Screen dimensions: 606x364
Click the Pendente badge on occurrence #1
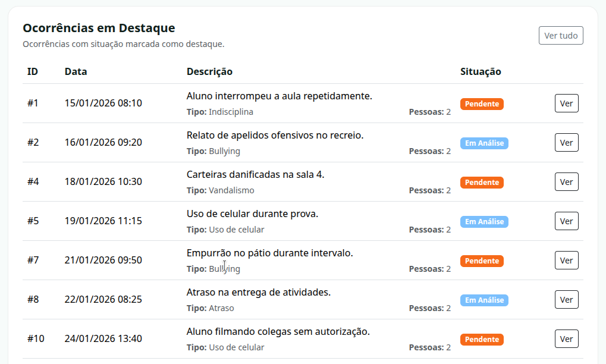click(x=481, y=103)
